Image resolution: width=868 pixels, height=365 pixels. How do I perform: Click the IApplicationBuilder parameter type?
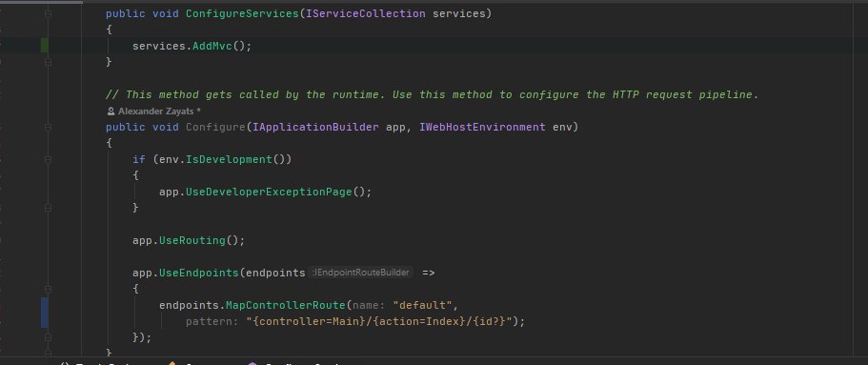point(315,128)
